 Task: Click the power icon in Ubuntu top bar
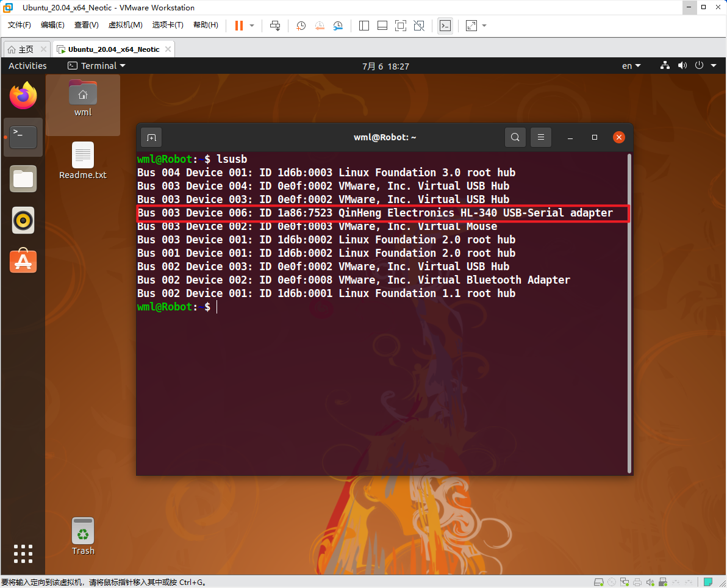(699, 65)
